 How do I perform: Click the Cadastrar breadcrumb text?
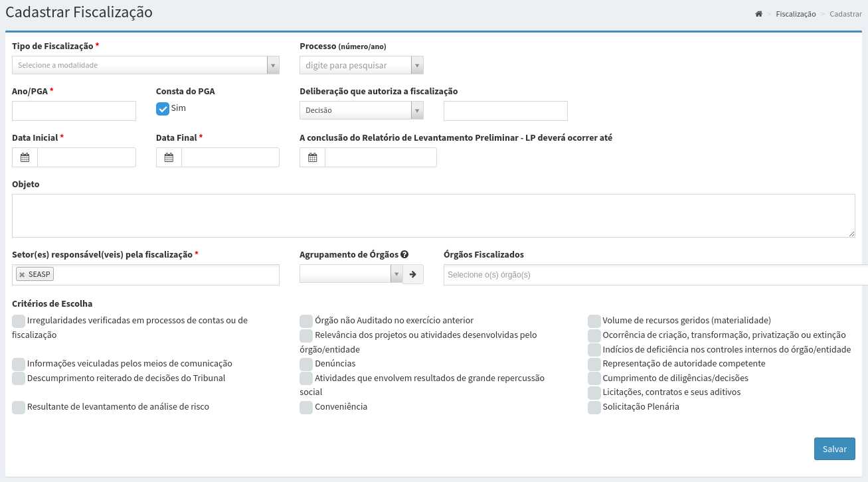point(845,14)
